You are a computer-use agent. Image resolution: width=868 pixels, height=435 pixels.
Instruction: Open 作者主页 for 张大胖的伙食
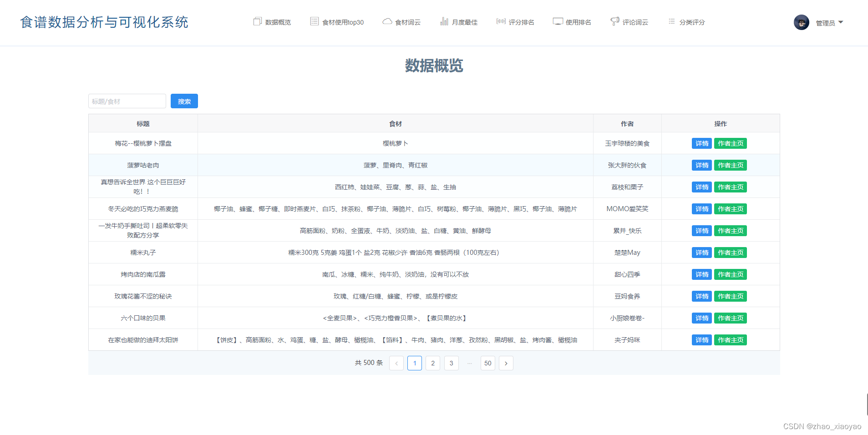[x=731, y=165]
